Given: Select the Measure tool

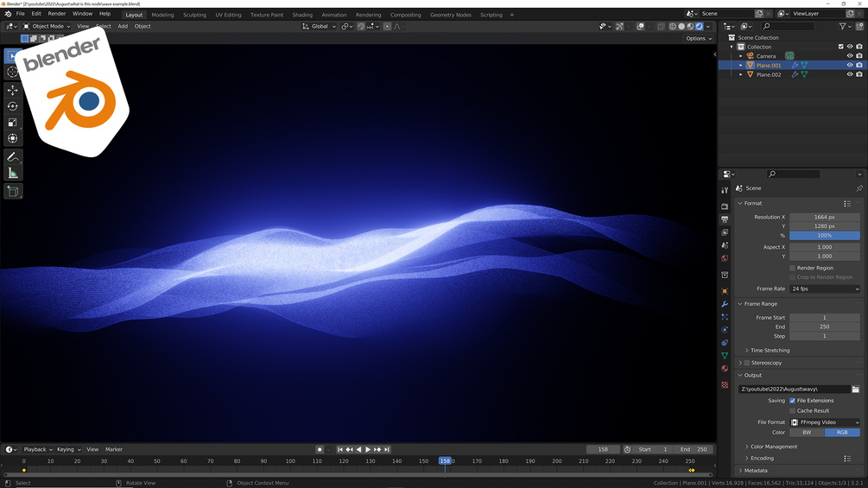Looking at the screenshot, I should click(x=13, y=174).
